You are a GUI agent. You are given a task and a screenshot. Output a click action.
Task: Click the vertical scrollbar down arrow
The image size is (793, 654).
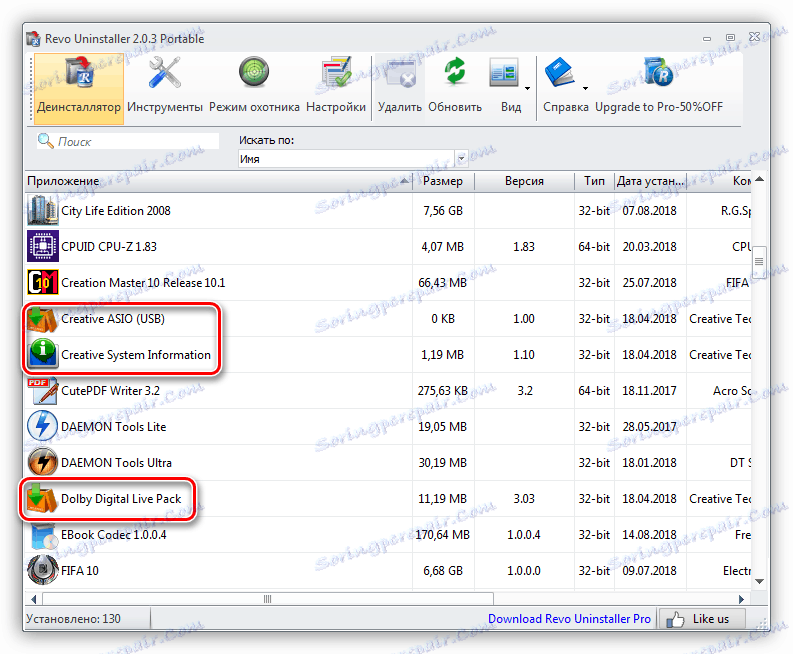click(x=759, y=581)
